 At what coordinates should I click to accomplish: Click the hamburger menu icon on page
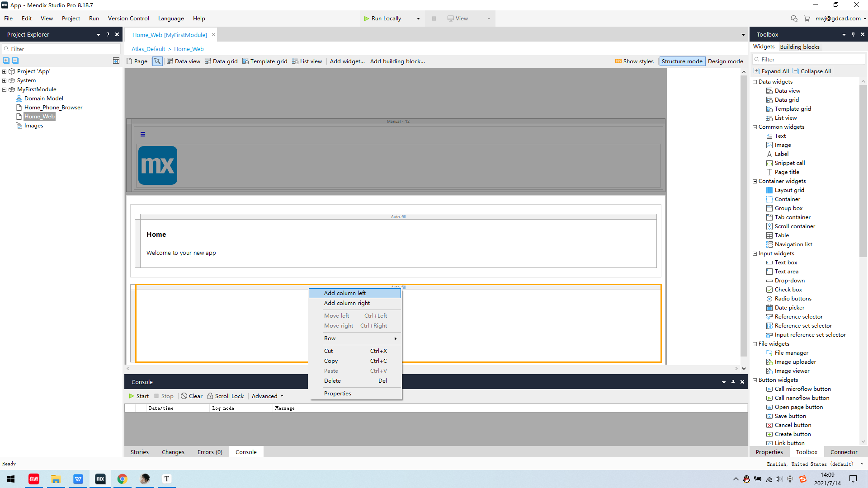pyautogui.click(x=143, y=134)
